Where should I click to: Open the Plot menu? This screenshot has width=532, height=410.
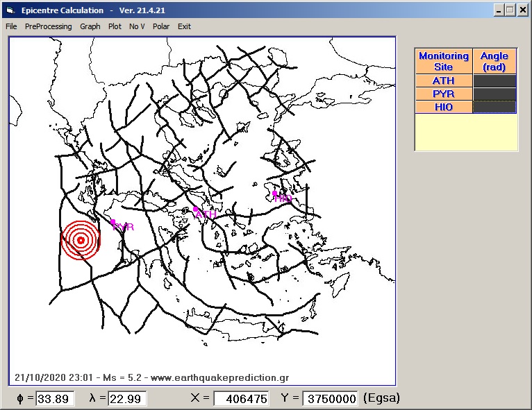(115, 26)
